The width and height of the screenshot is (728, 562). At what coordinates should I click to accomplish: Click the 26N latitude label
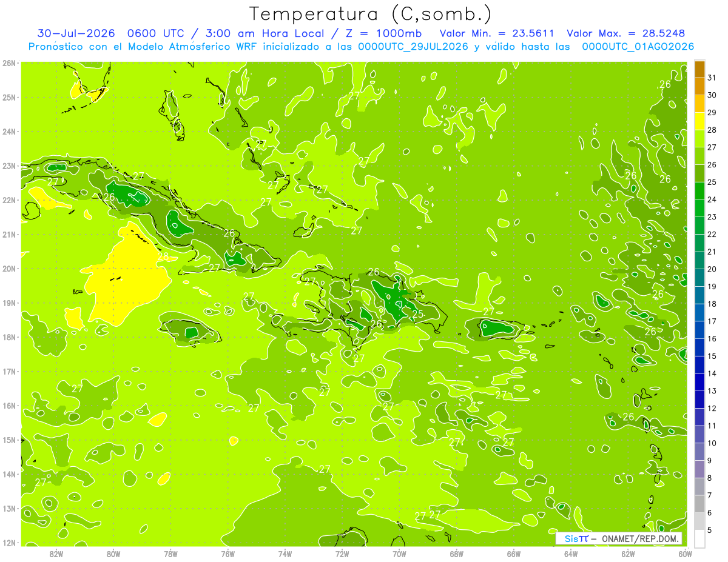8,63
